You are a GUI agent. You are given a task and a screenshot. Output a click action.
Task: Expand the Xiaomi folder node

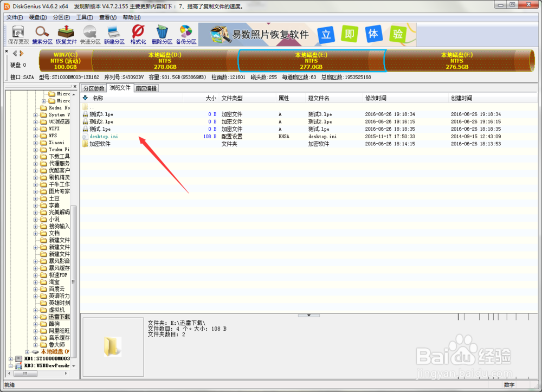tap(35, 143)
